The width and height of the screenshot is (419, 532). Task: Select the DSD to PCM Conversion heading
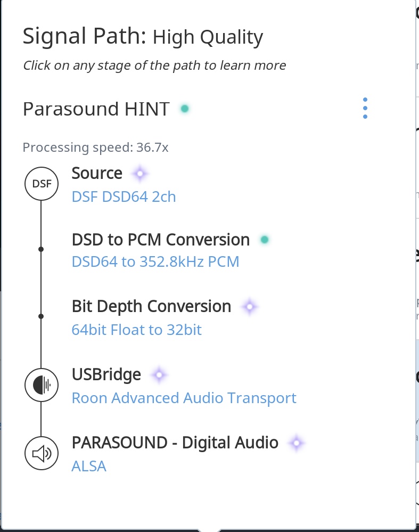point(161,240)
